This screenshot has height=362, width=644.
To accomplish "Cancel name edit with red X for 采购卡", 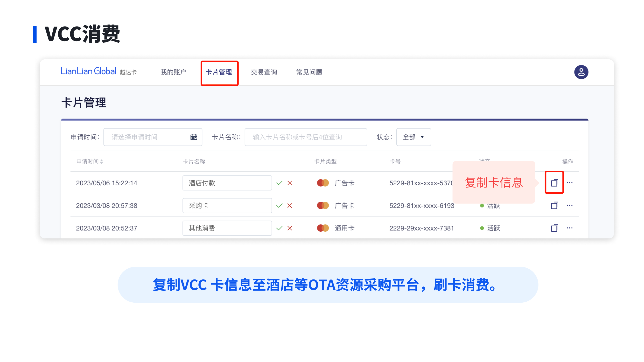I will point(290,206).
